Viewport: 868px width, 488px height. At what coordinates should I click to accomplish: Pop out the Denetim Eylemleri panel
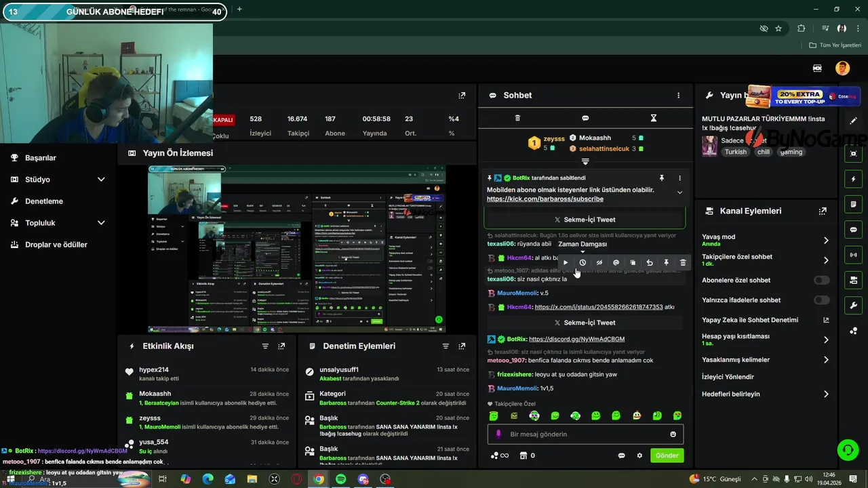coord(462,346)
